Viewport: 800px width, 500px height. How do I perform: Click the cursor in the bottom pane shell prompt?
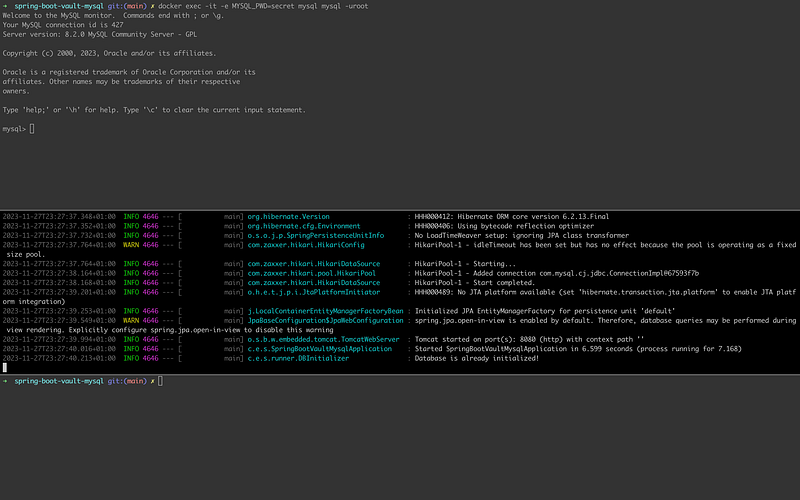click(160, 381)
